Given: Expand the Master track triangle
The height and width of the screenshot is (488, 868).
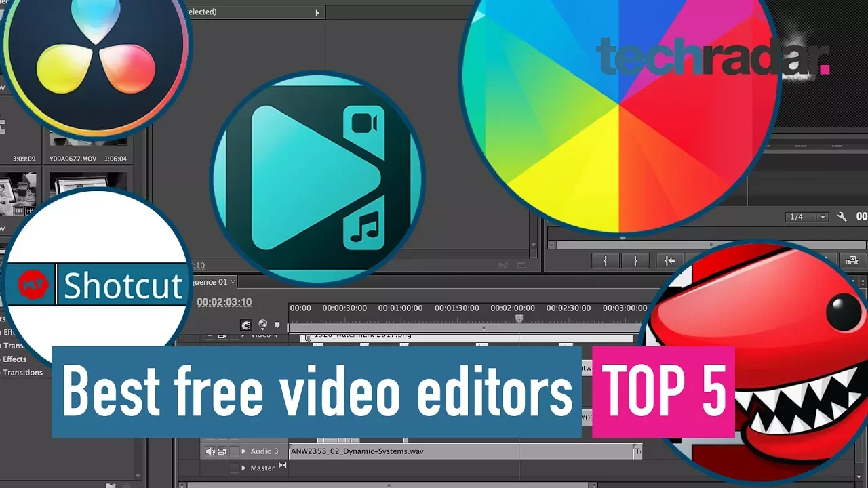Looking at the screenshot, I should (x=244, y=468).
